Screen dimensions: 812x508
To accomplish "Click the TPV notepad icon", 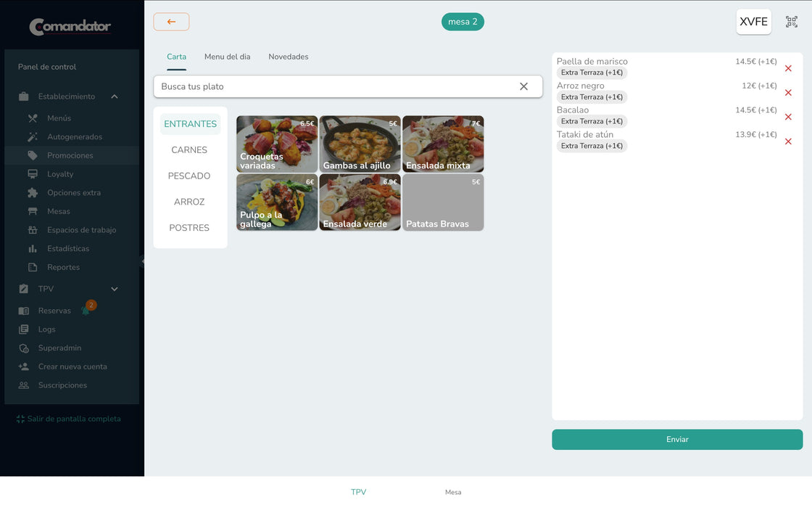I will 24,289.
